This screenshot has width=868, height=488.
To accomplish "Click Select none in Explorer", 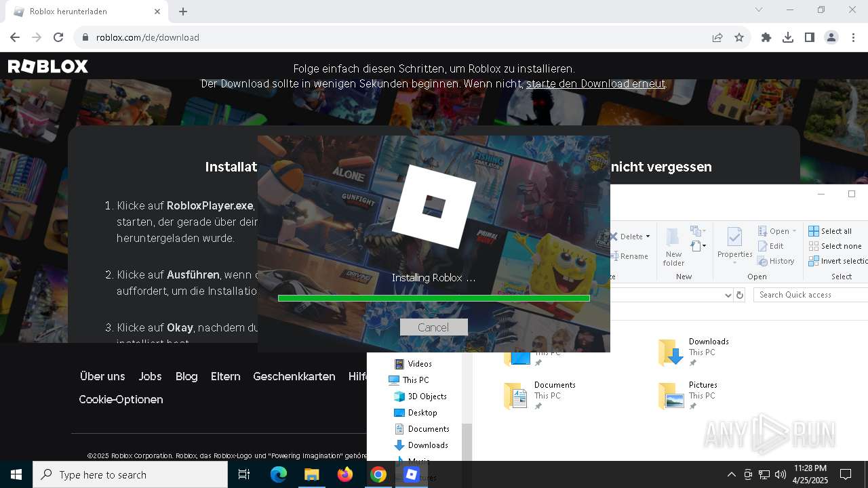I will tap(835, 246).
